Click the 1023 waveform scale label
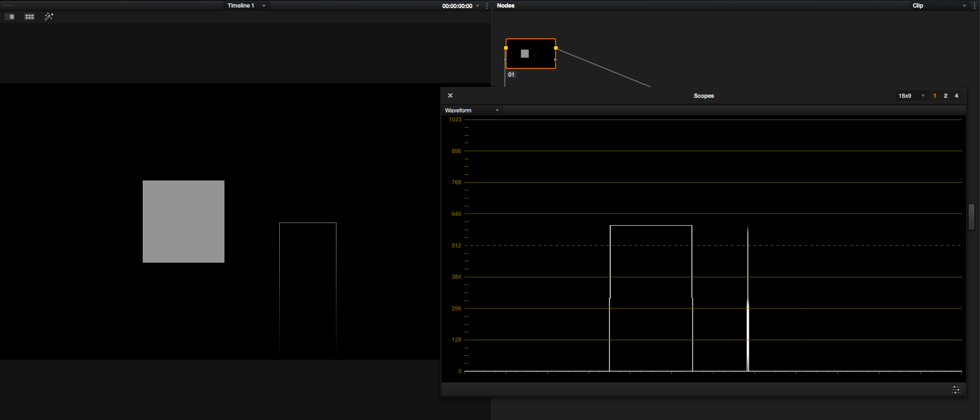Screen dimensions: 980x420 pyautogui.click(x=455, y=120)
